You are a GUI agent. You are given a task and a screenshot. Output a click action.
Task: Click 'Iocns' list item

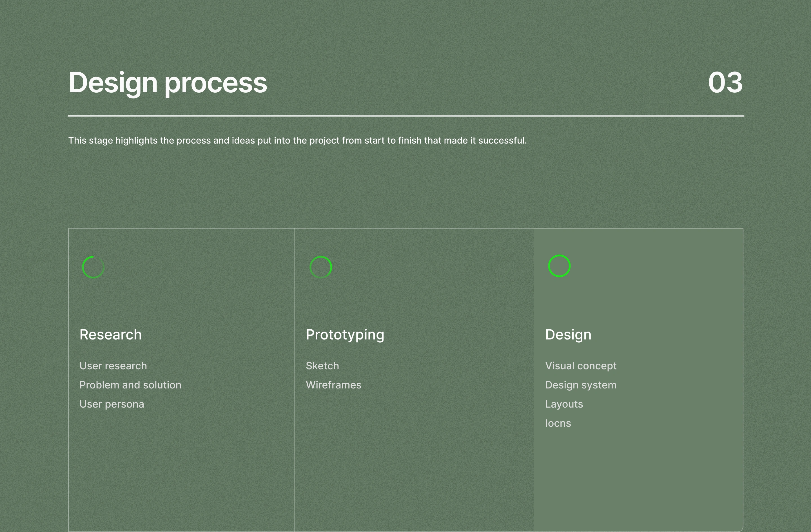[x=558, y=423]
